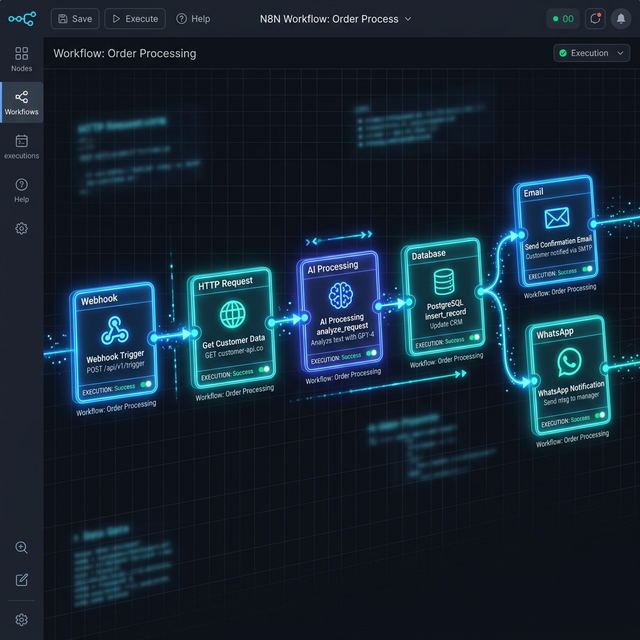The height and width of the screenshot is (640, 640).
Task: Click the Email envelope icon
Action: click(x=555, y=218)
